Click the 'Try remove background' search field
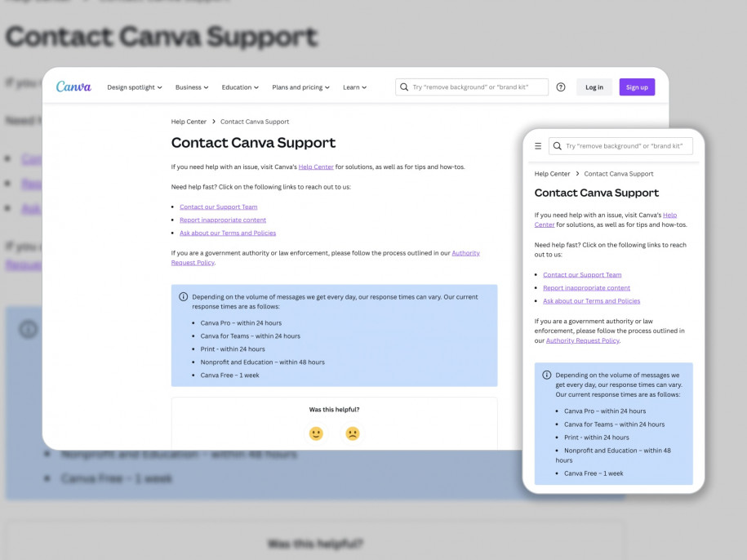 click(474, 87)
